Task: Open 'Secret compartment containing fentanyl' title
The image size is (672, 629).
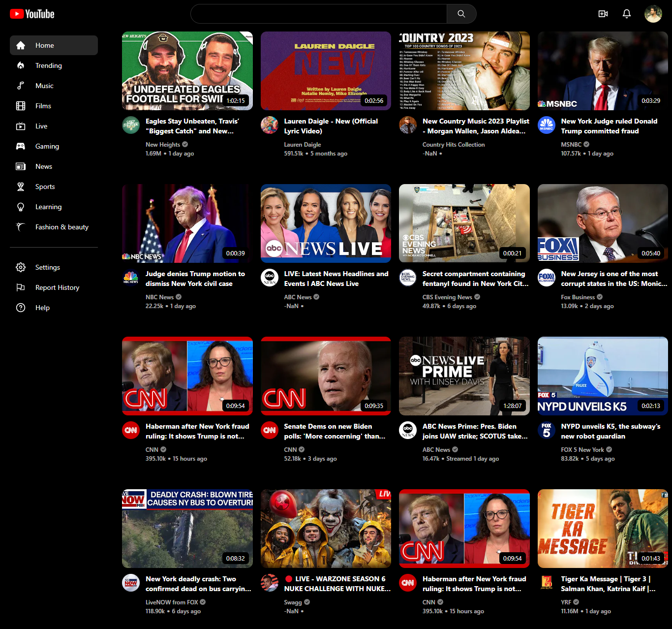Action: 476,279
